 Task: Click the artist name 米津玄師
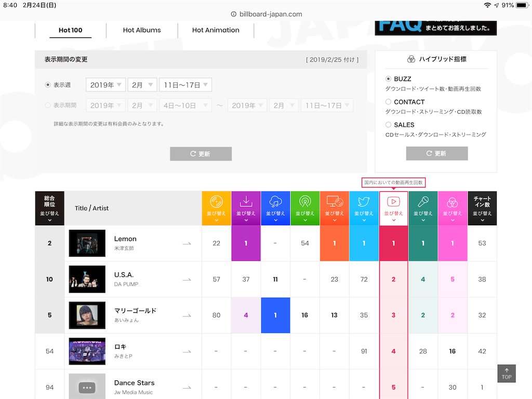pos(124,248)
